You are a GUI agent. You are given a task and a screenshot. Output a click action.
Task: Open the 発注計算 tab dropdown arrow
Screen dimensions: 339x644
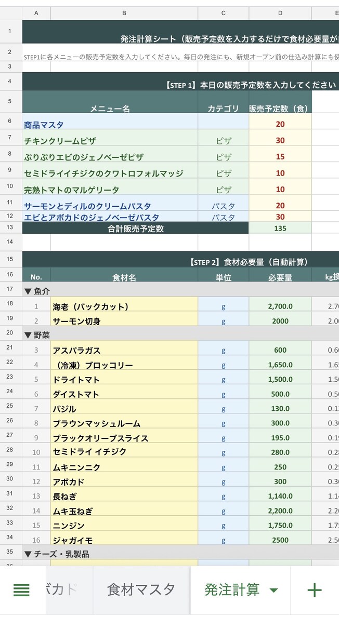273,591
